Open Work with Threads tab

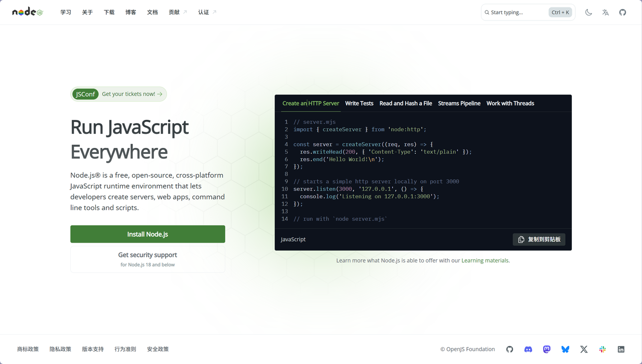510,103
